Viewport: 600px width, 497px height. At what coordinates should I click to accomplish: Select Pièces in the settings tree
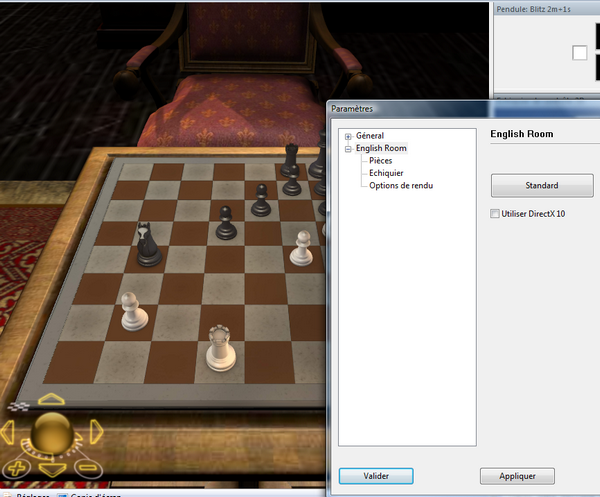[380, 161]
